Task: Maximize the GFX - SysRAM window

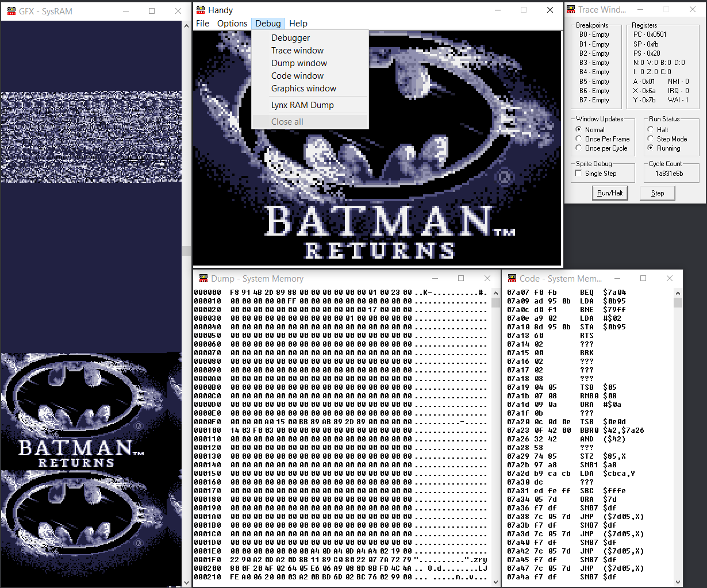Action: (152, 11)
